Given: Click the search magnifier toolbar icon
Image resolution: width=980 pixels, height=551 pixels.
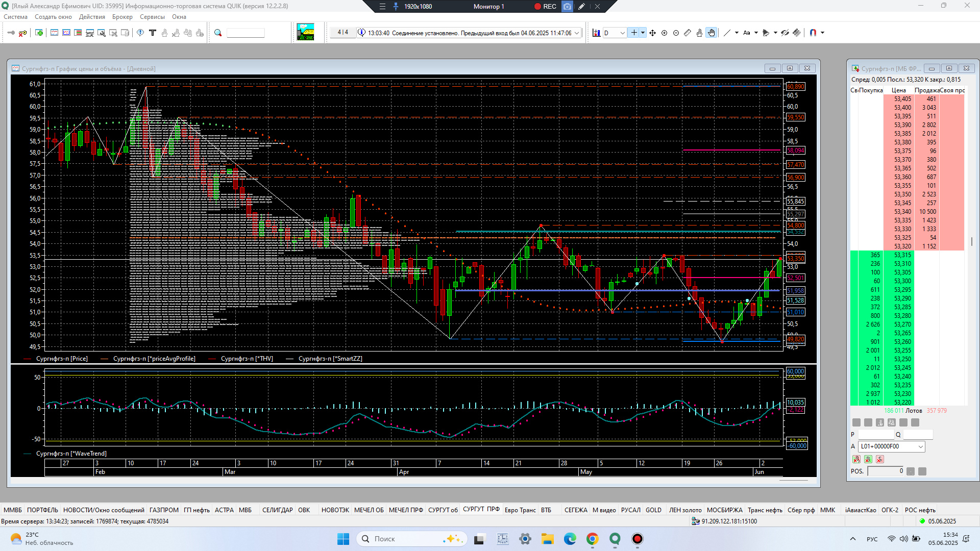Looking at the screenshot, I should tap(218, 33).
